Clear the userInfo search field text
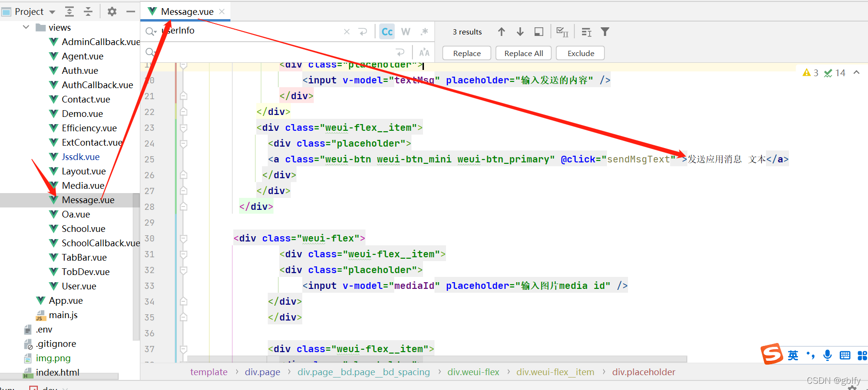 (x=347, y=32)
